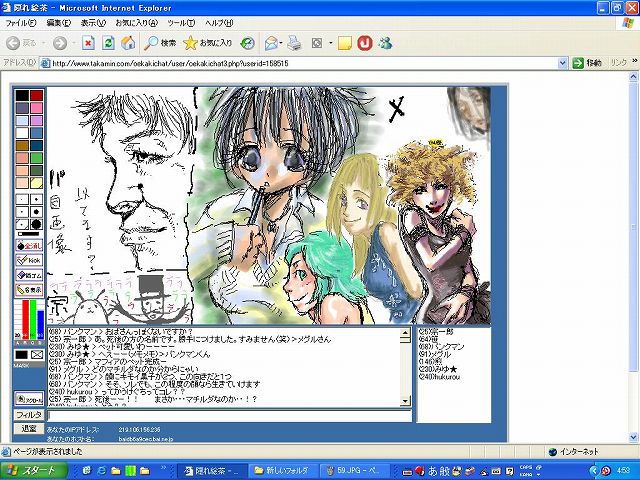The height and width of the screenshot is (480, 640).
Task: Stop page loading with red X icon
Action: 88,43
